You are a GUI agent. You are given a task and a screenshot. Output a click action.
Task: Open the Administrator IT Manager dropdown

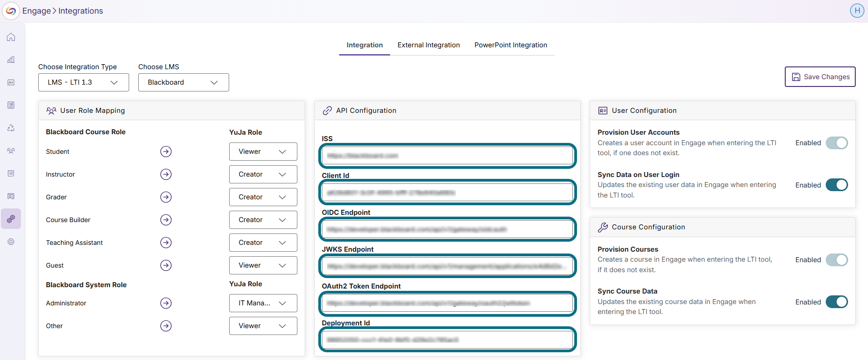[263, 303]
